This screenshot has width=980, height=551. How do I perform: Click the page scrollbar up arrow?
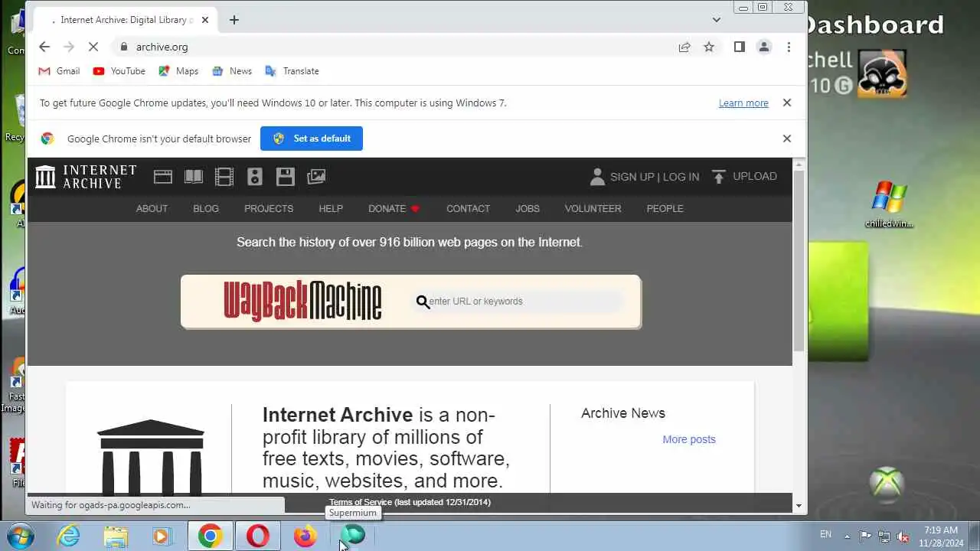799,165
